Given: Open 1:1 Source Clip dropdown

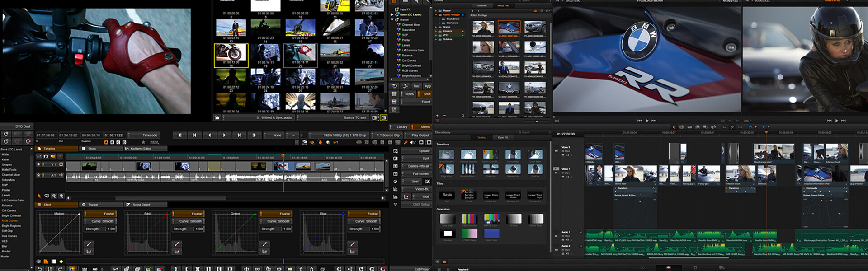Looking at the screenshot, I should [x=387, y=135].
